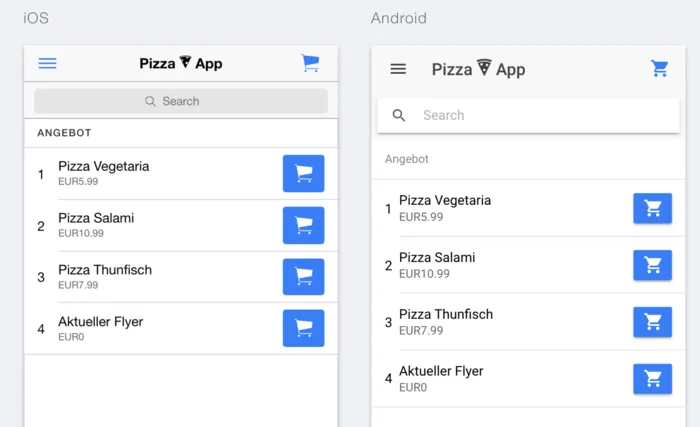700x427 pixels.
Task: Click the Android Search input field
Action: [x=540, y=115]
